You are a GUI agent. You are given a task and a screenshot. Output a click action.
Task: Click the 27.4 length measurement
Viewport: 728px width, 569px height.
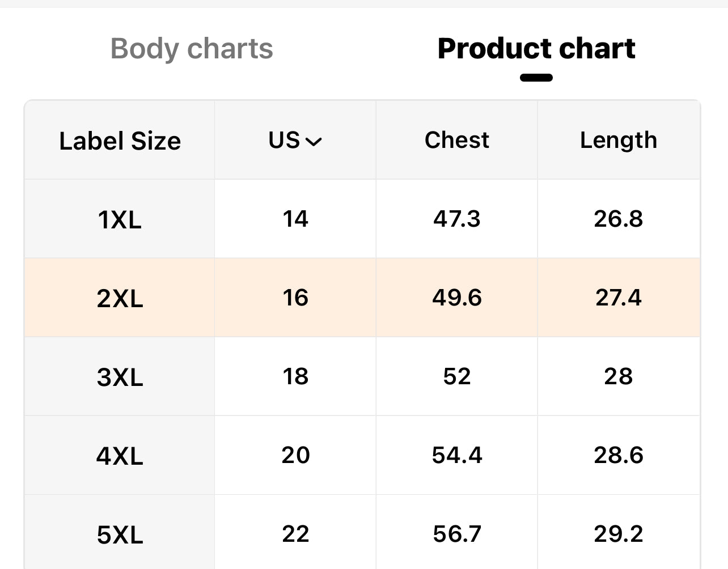(618, 298)
